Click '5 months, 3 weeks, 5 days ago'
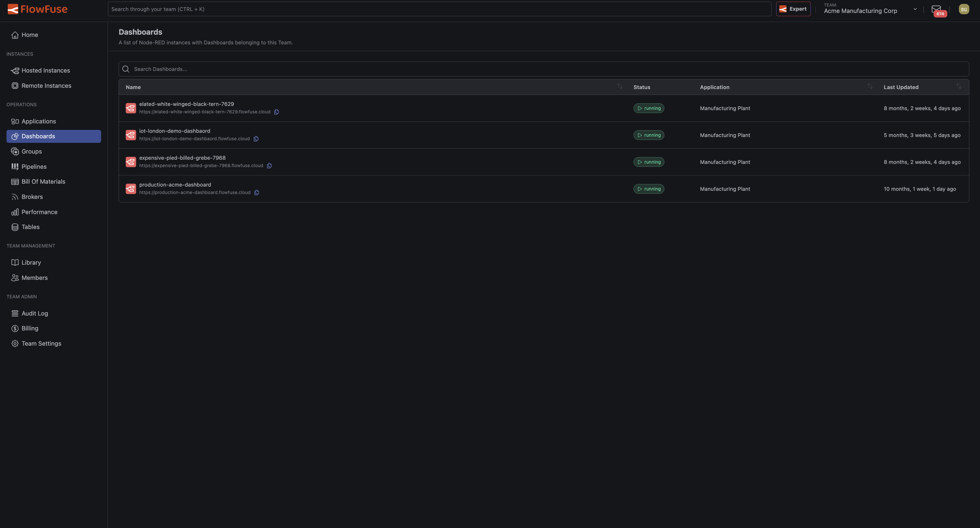This screenshot has width=980, height=528. tap(922, 135)
